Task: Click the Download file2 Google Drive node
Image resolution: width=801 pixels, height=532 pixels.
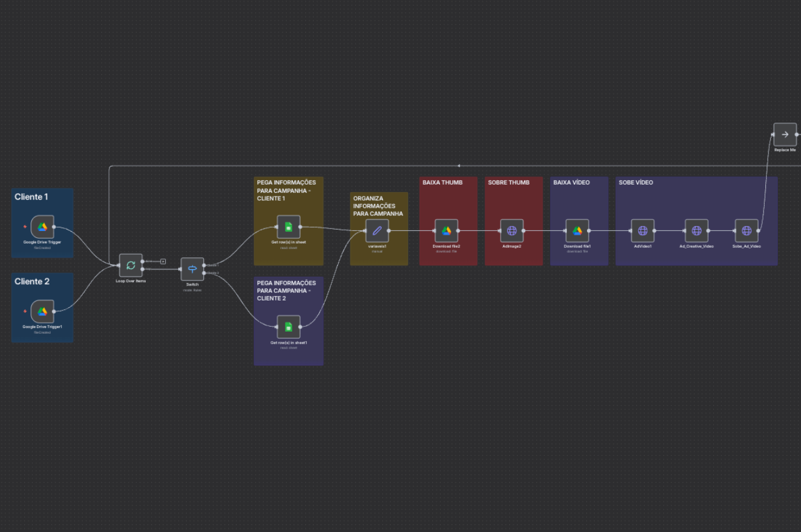Action: point(447,231)
